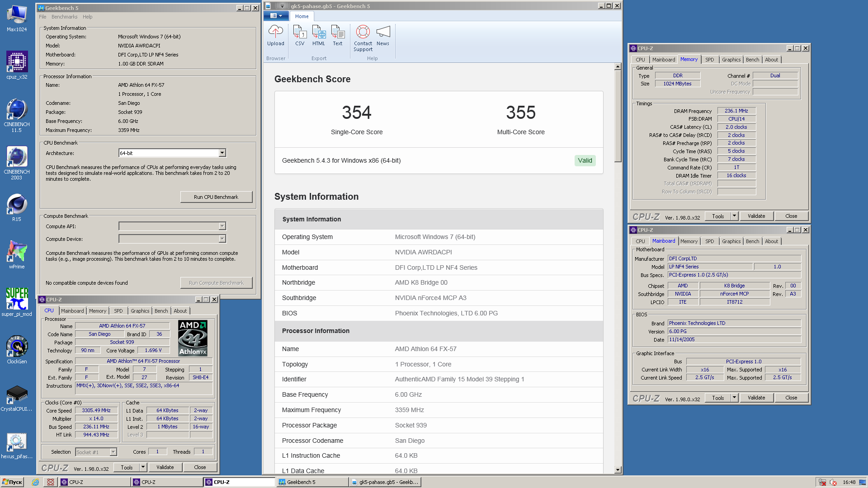The image size is (868, 488).
Task: Switch to SPD tab in bottom-left CPU-Z
Action: [118, 311]
